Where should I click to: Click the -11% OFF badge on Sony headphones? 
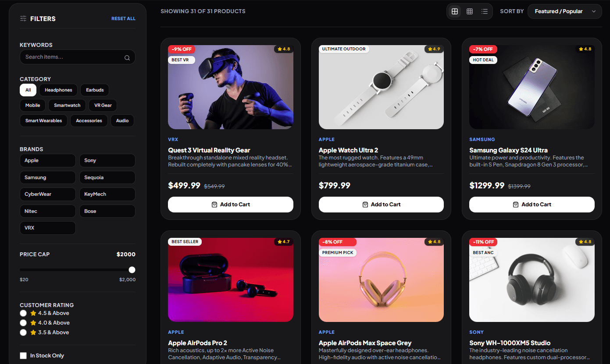tap(483, 242)
